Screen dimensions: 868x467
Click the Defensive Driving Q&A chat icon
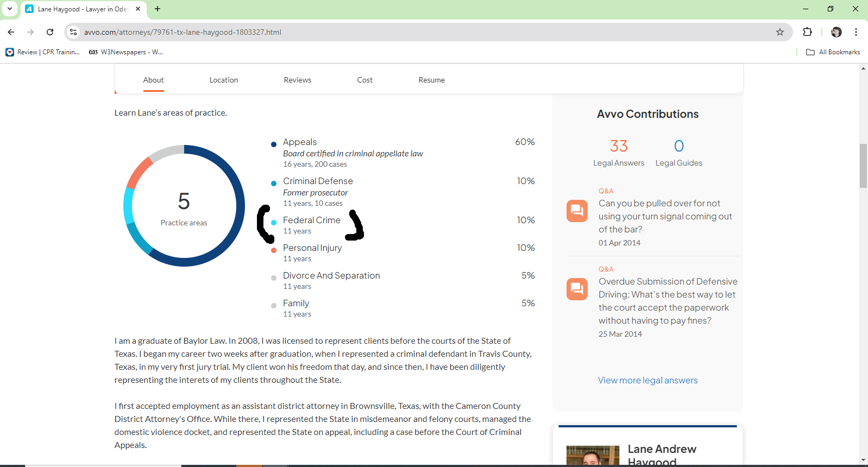[x=577, y=289]
